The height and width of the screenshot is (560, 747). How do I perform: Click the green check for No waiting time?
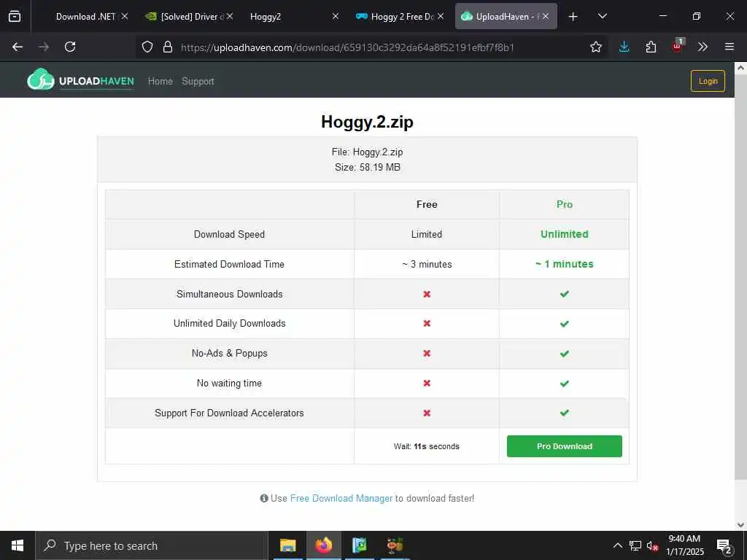565,384
